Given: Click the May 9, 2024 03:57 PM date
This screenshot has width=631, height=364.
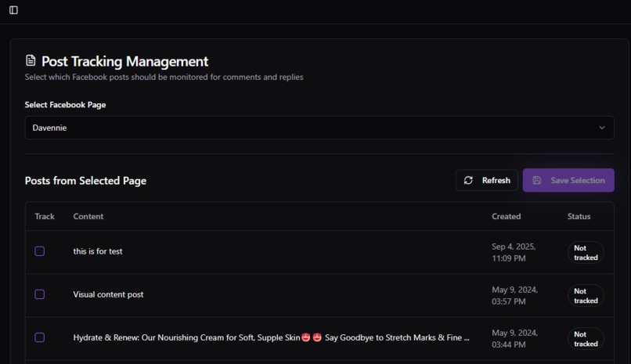Looking at the screenshot, I should click(514, 295).
